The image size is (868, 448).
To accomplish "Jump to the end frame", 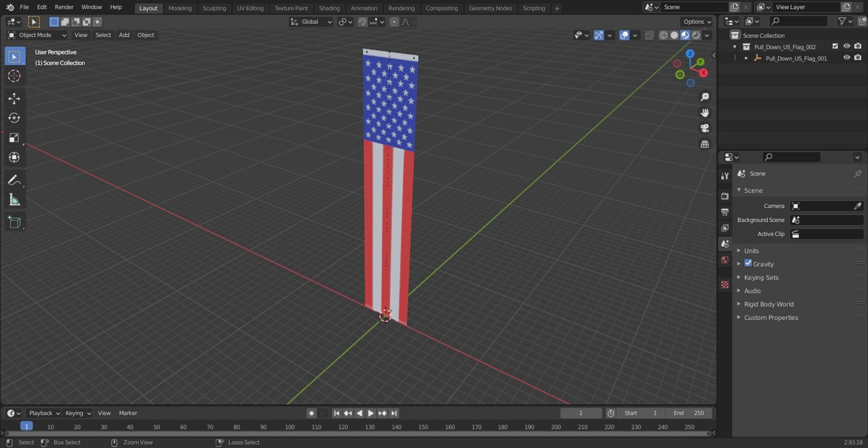I will click(394, 413).
